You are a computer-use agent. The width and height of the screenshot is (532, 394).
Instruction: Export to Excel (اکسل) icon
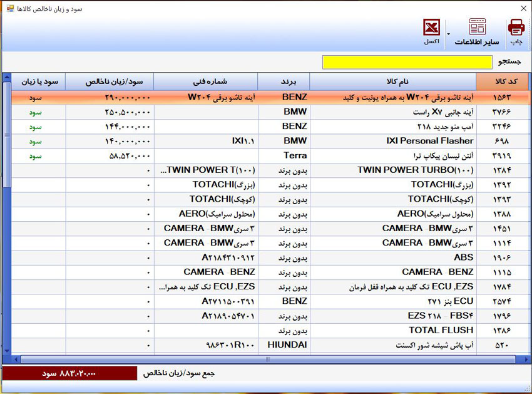coord(432,27)
